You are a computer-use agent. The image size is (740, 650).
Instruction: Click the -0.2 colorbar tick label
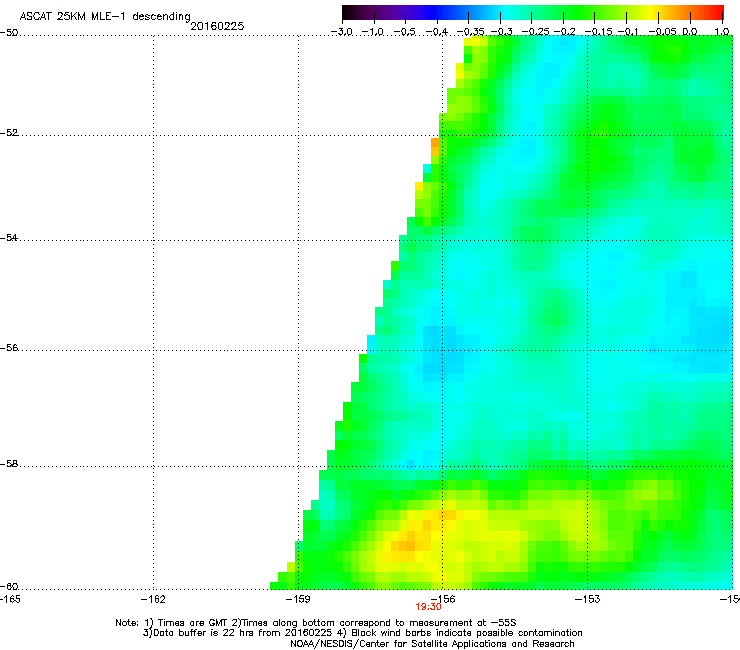pos(565,32)
